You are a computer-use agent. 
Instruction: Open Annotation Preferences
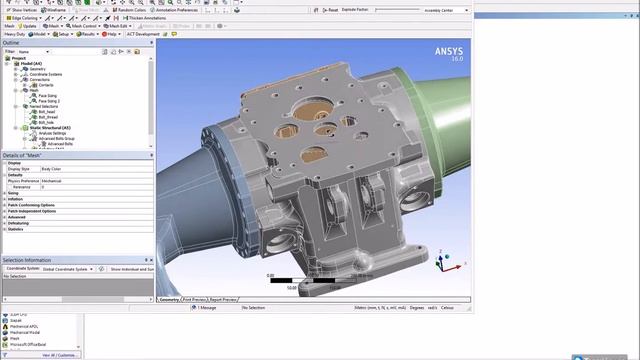point(173,10)
